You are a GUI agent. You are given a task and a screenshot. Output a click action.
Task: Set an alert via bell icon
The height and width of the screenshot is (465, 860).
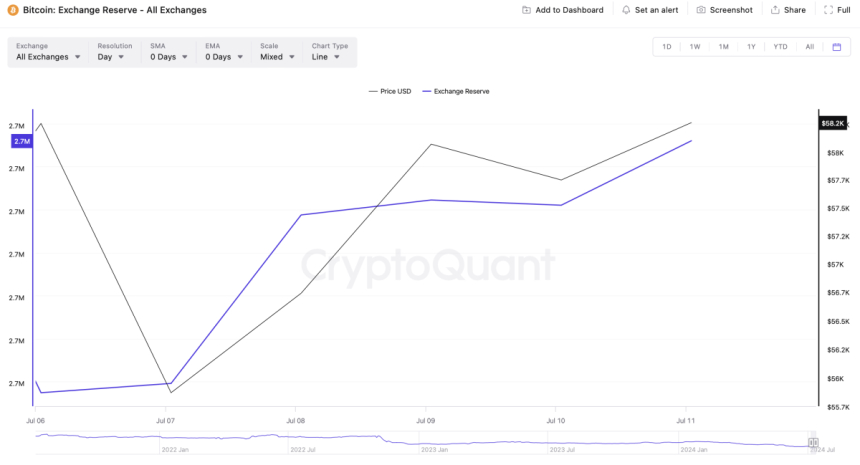coord(626,10)
